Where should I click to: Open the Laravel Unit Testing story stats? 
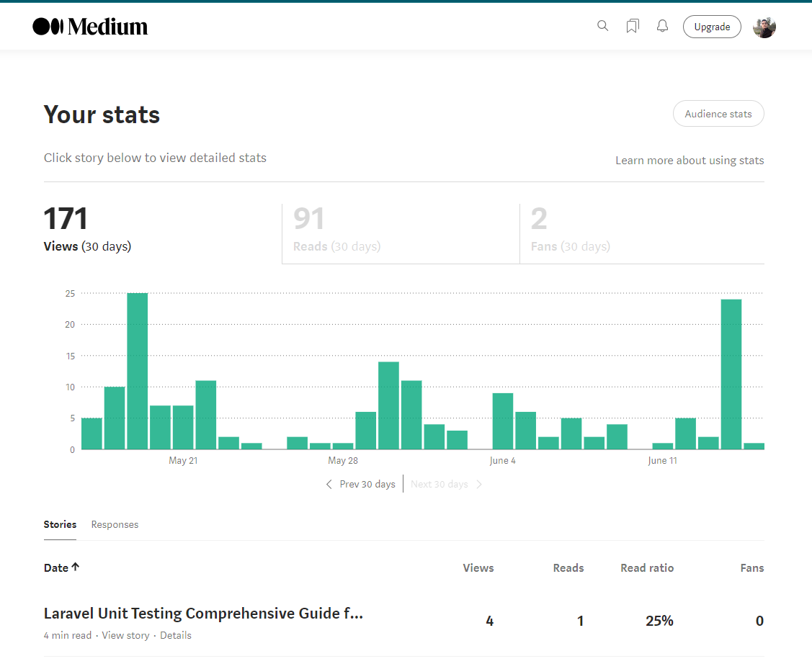pos(203,613)
